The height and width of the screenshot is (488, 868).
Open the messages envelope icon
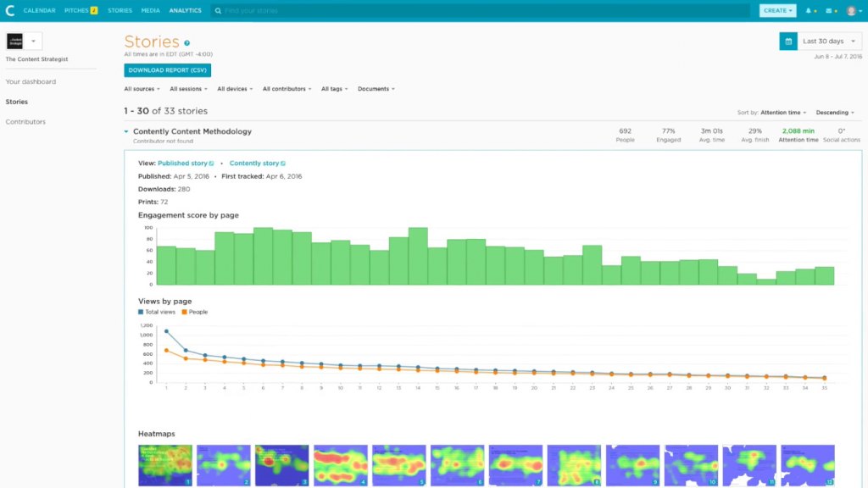pyautogui.click(x=829, y=10)
